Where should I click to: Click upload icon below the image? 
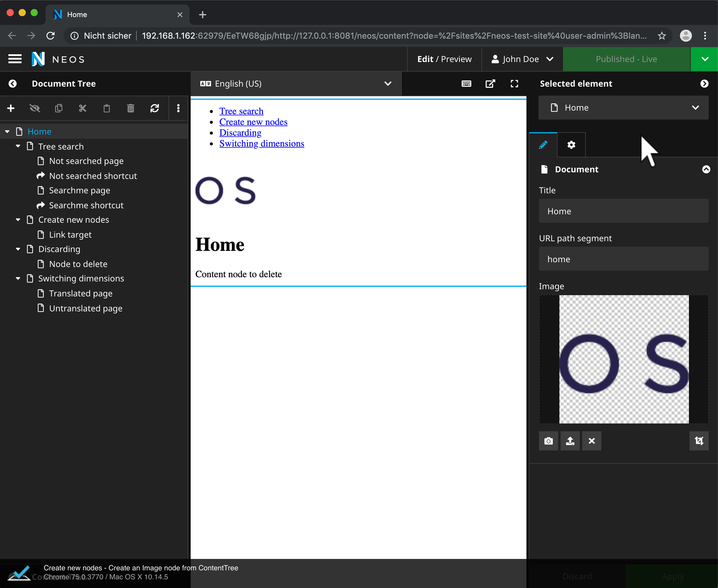pyautogui.click(x=570, y=441)
